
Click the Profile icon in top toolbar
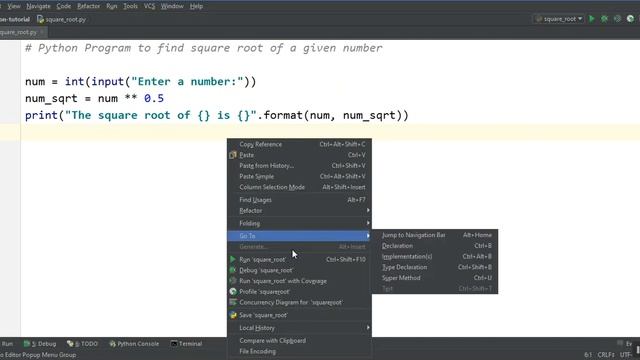pos(631,19)
